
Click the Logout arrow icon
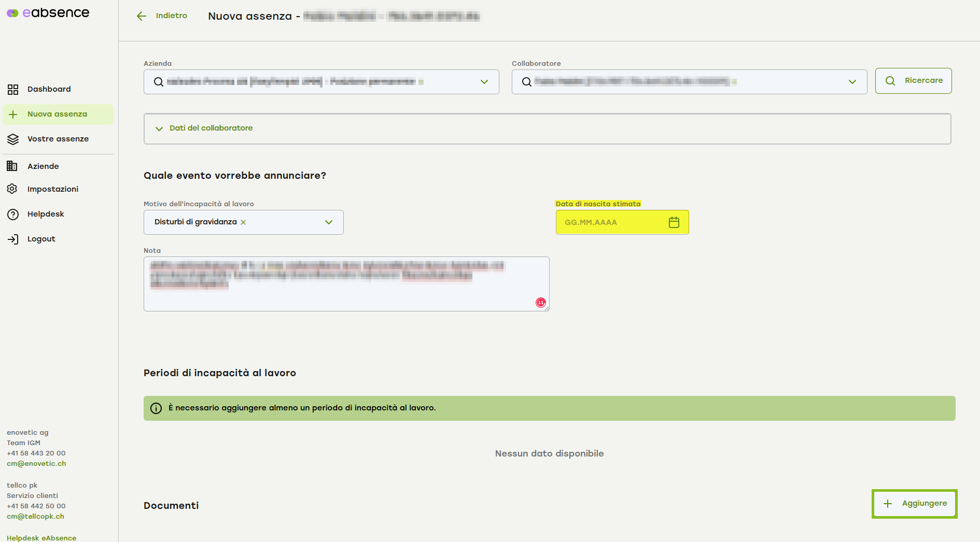(13, 239)
